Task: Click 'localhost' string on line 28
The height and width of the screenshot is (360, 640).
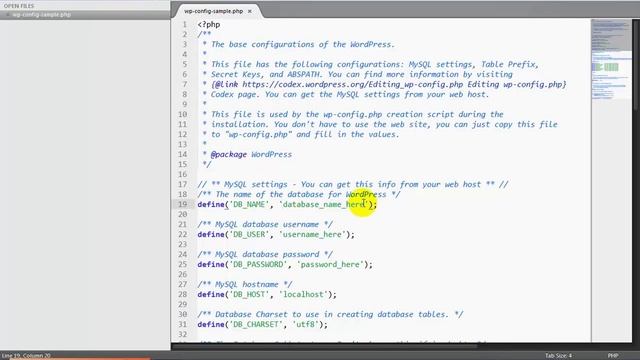Action: [303, 294]
